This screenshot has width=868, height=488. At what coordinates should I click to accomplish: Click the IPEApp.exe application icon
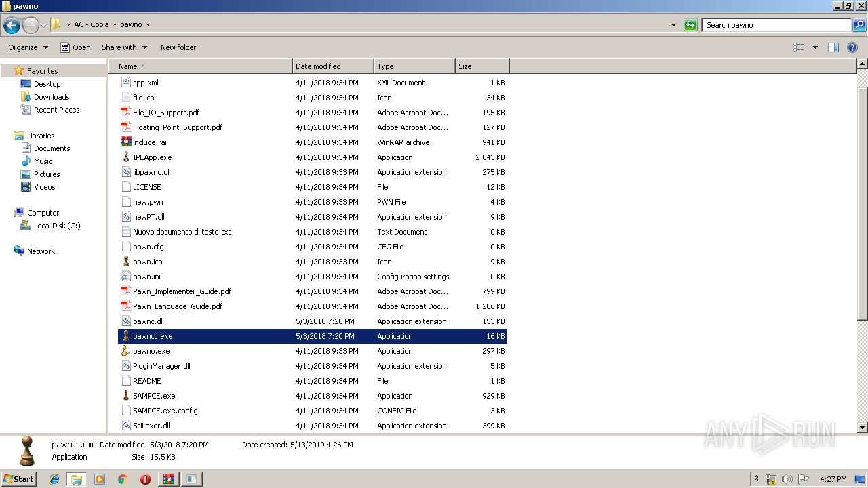[x=125, y=157]
